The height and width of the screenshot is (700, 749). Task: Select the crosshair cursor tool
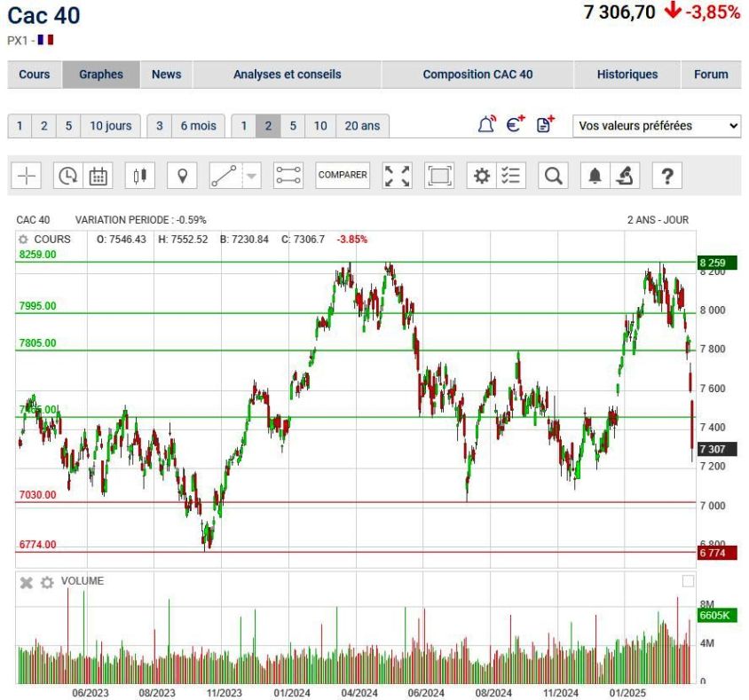(27, 176)
